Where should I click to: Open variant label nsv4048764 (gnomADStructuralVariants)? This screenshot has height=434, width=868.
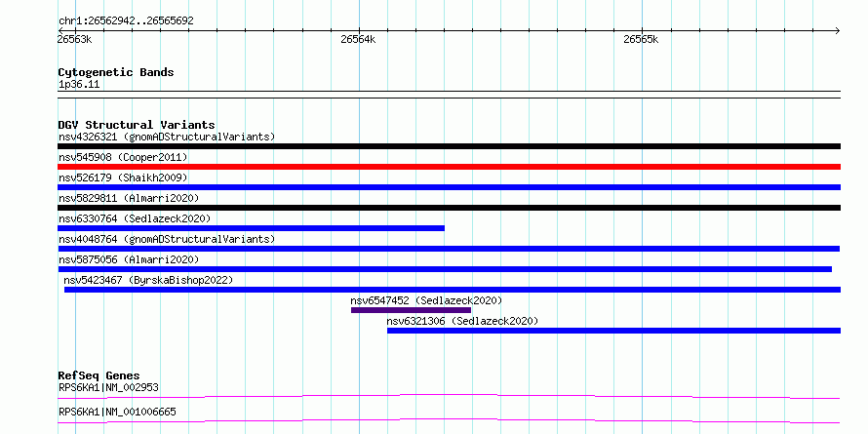[x=167, y=239]
